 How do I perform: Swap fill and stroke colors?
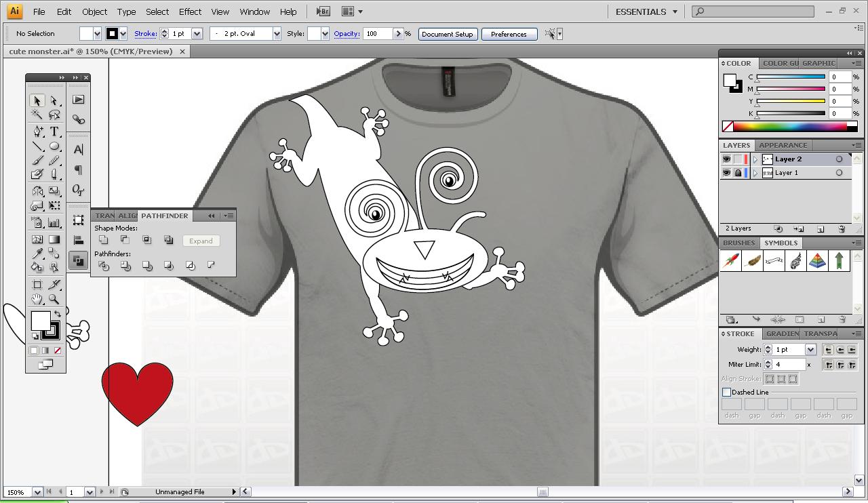click(x=58, y=314)
